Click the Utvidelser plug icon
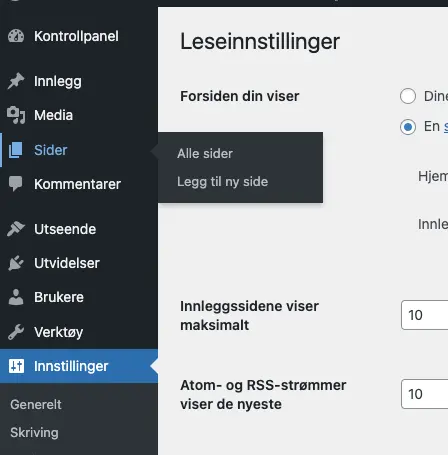Viewport: 448px width, 455px height. click(x=16, y=263)
